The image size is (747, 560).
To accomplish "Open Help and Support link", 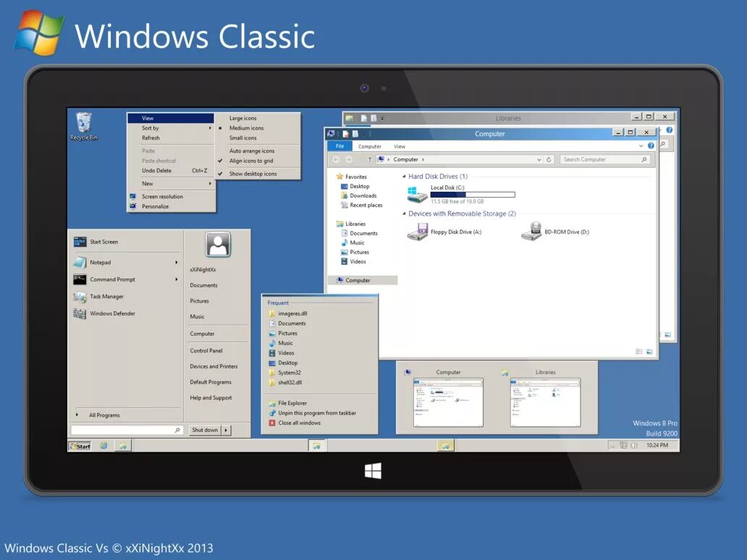I will pos(211,398).
